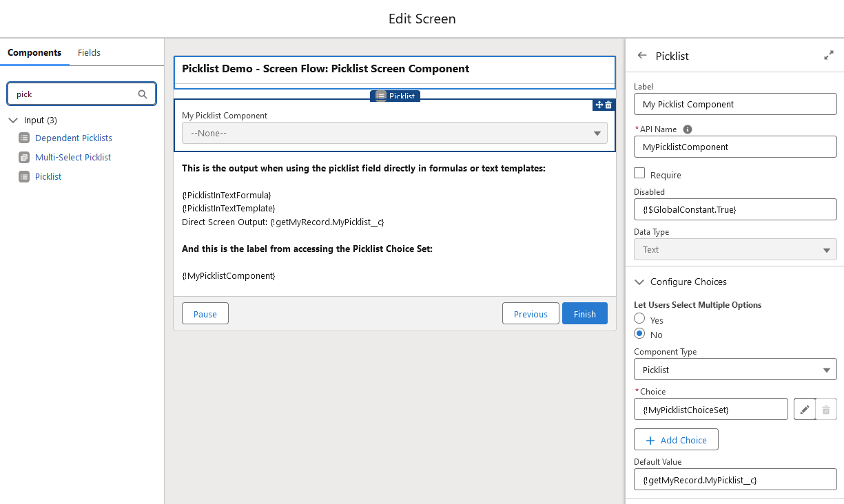Open the Data Type dropdown
The height and width of the screenshot is (504, 844).
tap(735, 249)
